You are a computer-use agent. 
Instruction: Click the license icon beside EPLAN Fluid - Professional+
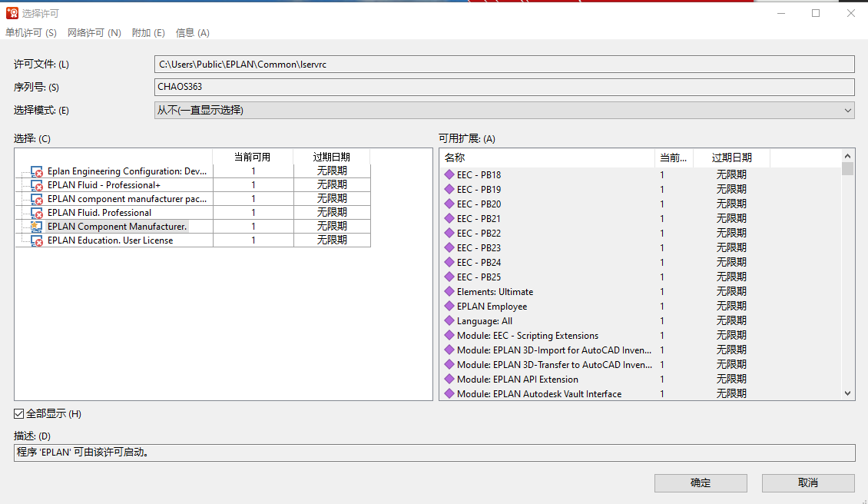[36, 186]
